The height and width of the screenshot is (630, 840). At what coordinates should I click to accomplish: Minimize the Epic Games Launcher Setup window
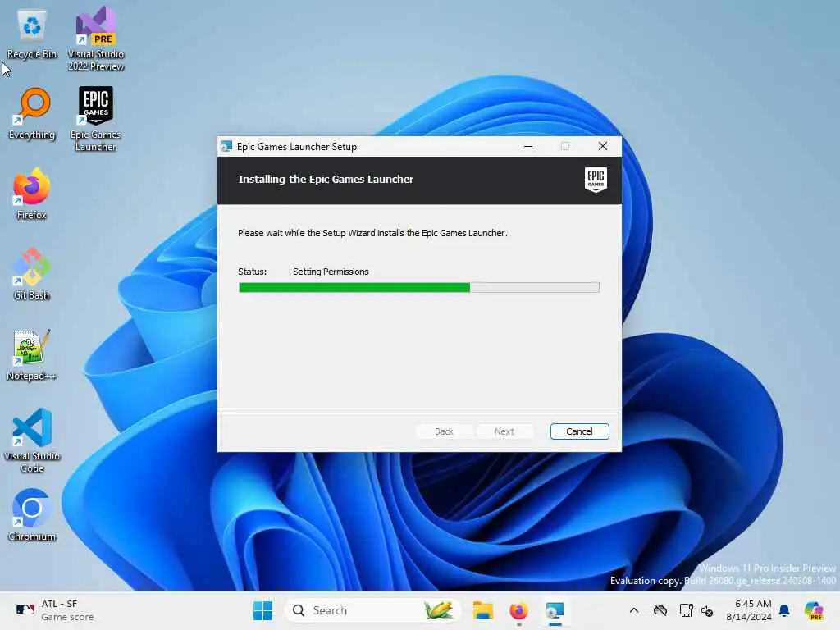pos(528,146)
